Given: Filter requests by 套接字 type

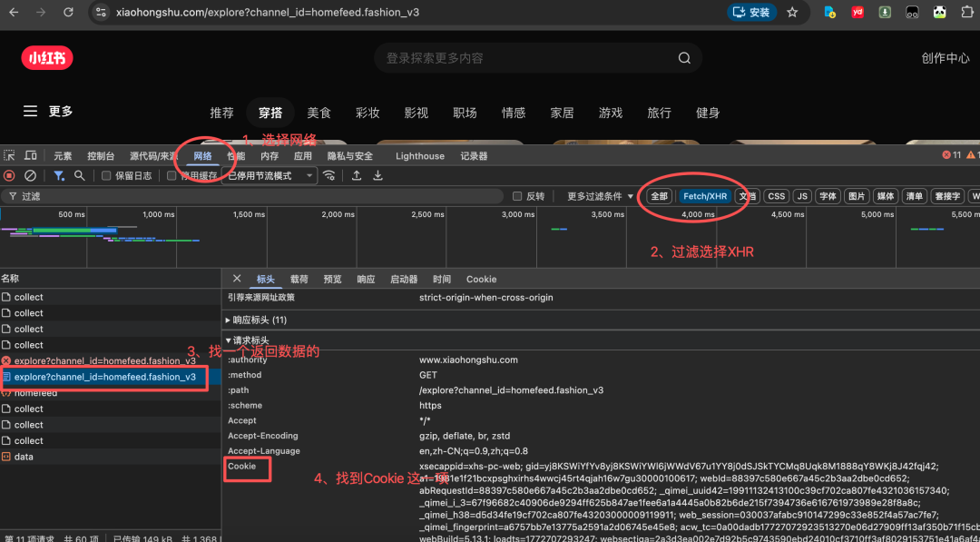Looking at the screenshot, I should click(x=947, y=196).
